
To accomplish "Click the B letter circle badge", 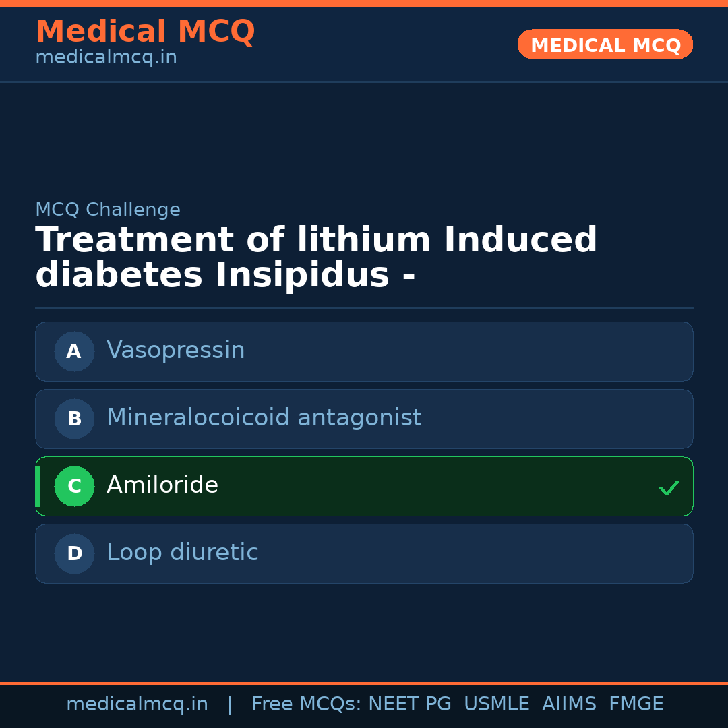I will pos(74,419).
